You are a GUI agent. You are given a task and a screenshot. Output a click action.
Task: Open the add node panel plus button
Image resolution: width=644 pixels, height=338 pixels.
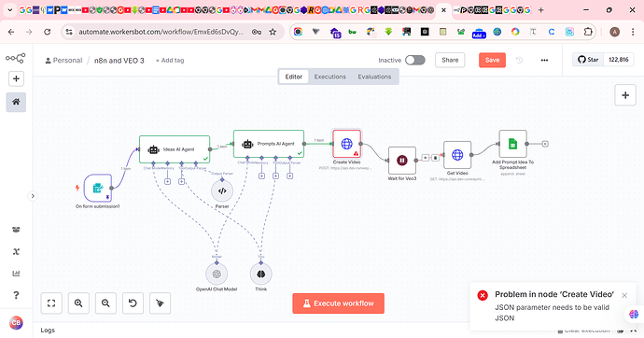pos(625,95)
